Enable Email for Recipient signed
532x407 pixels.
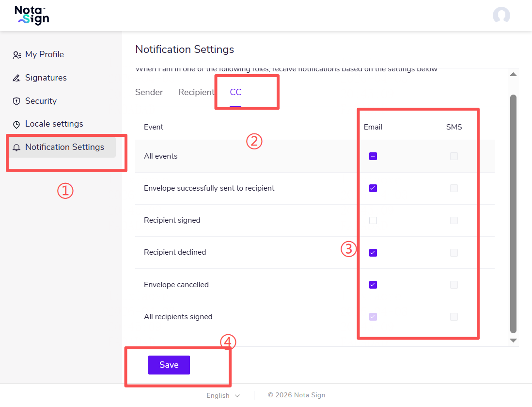(x=373, y=220)
